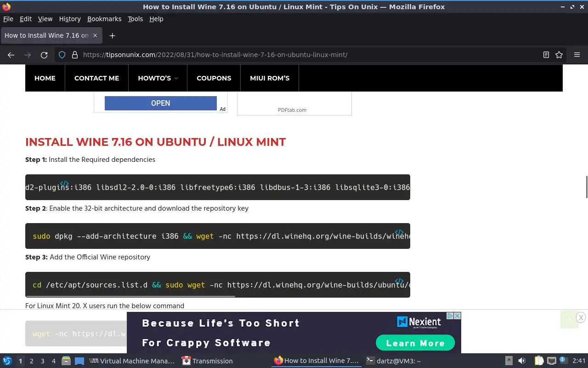Click the code toggle icon on Step 1 block

pyautogui.click(x=64, y=184)
